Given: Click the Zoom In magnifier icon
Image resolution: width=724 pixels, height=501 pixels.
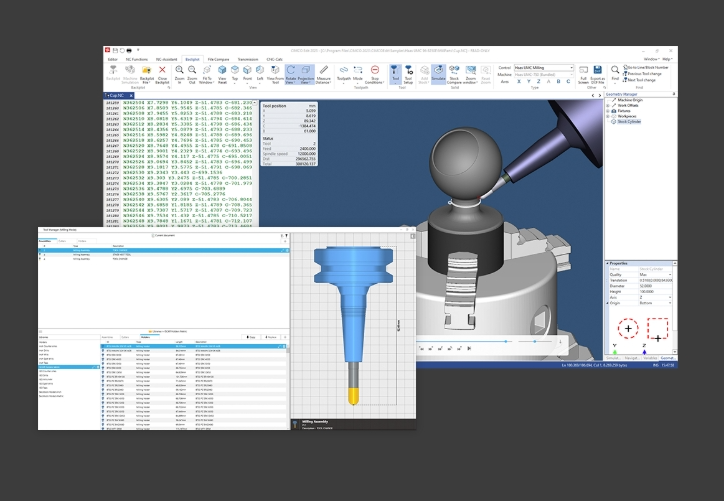Looking at the screenshot, I should [x=179, y=70].
